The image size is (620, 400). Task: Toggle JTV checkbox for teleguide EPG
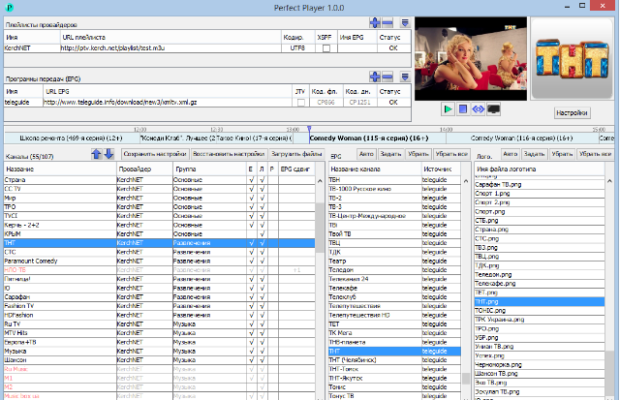click(x=301, y=102)
